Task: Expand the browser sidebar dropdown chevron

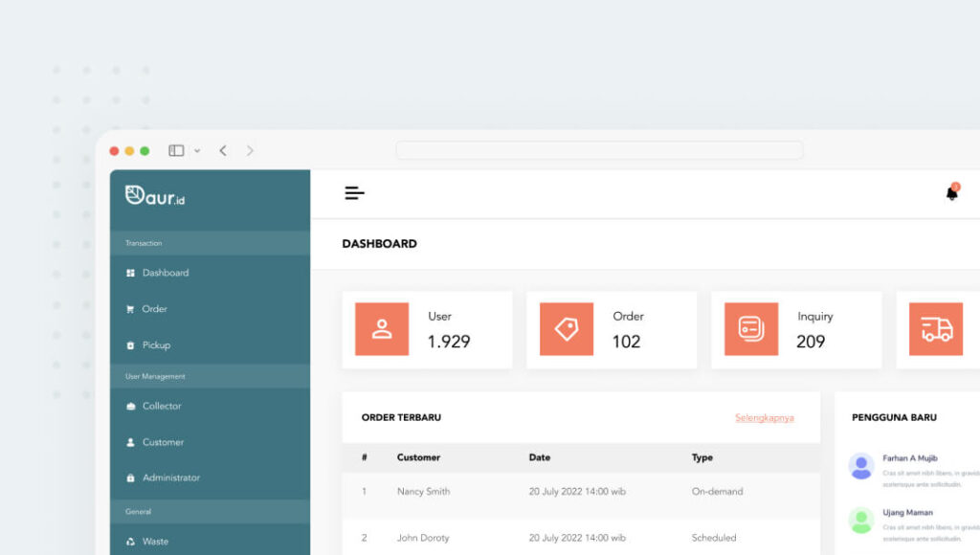Action: (x=197, y=150)
